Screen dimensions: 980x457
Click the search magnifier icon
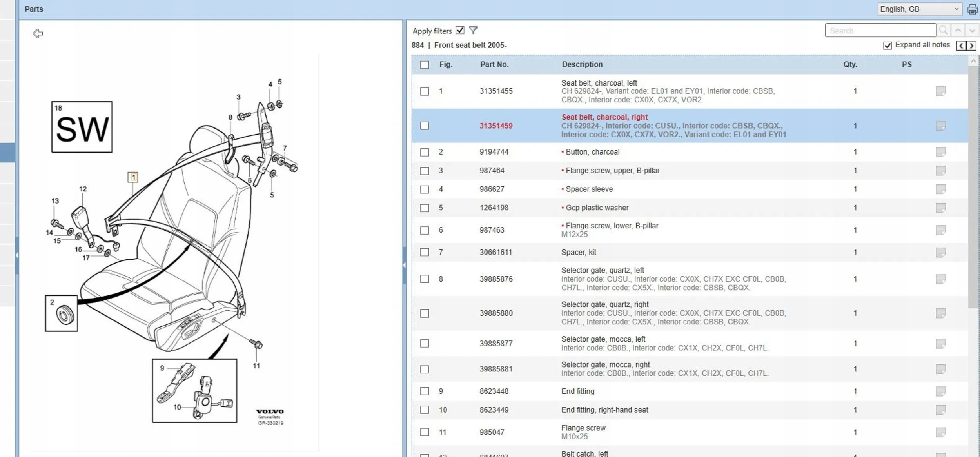click(944, 31)
